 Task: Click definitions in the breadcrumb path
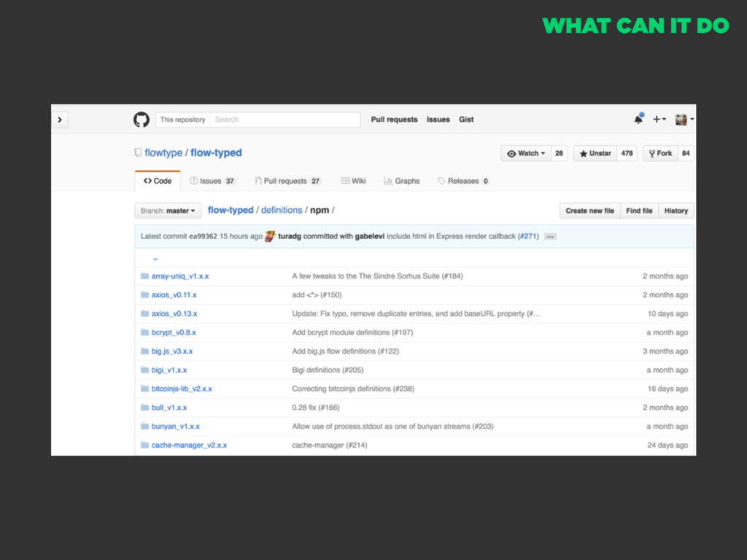click(x=282, y=210)
